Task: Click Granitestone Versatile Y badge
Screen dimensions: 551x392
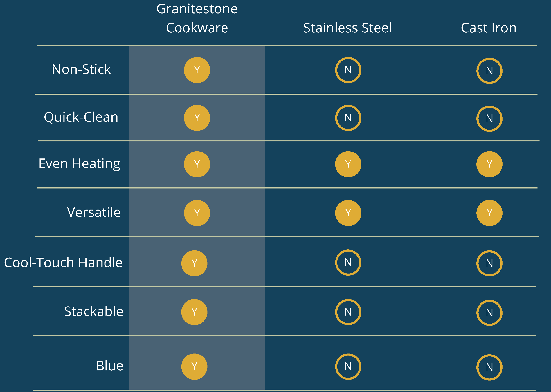Action: coord(197,213)
